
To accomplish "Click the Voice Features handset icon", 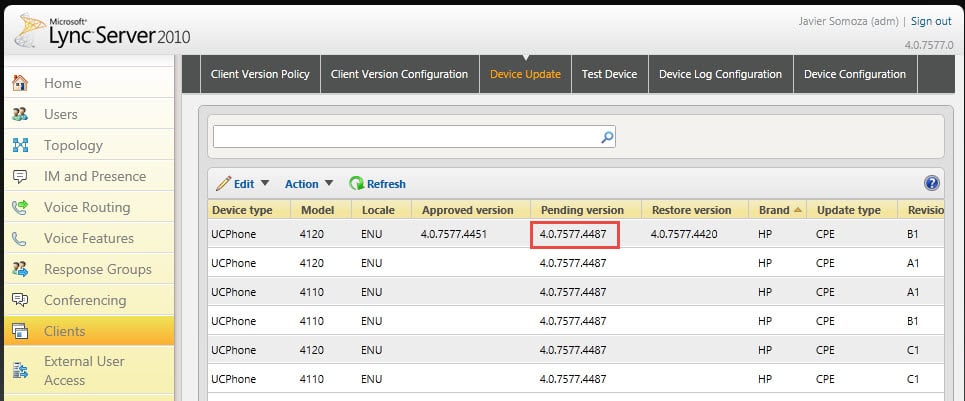I will point(20,239).
